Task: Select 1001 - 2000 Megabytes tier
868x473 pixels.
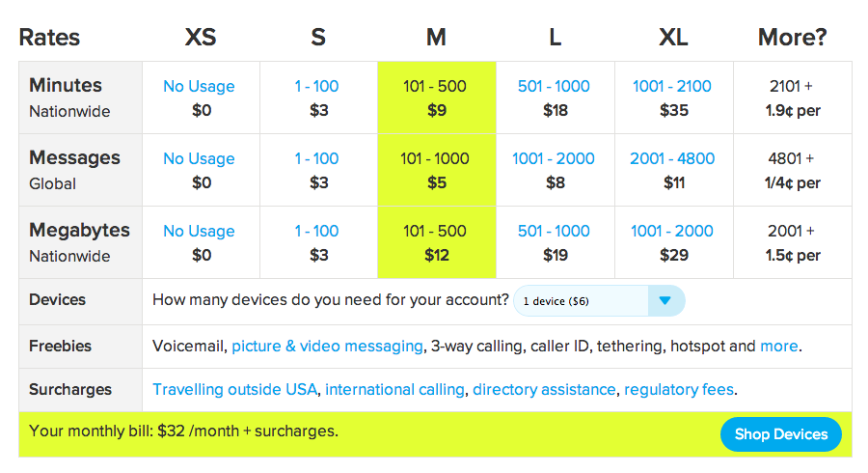Action: pyautogui.click(x=672, y=232)
